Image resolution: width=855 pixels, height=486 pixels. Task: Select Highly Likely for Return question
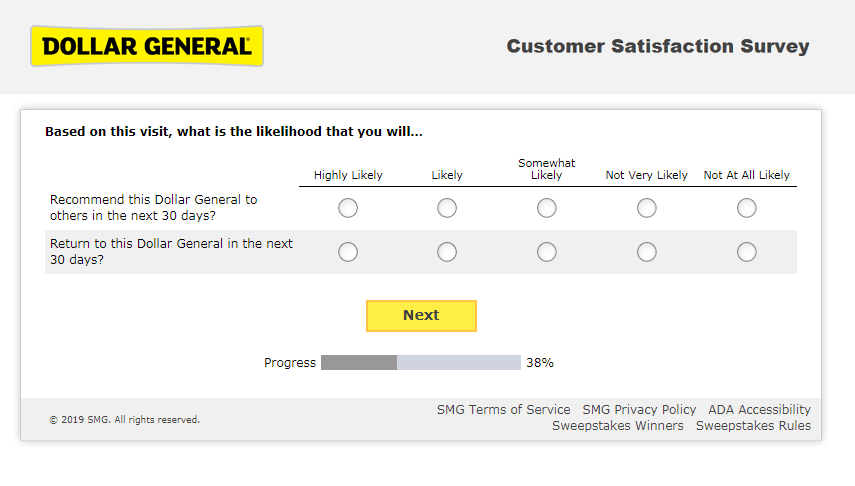click(347, 252)
